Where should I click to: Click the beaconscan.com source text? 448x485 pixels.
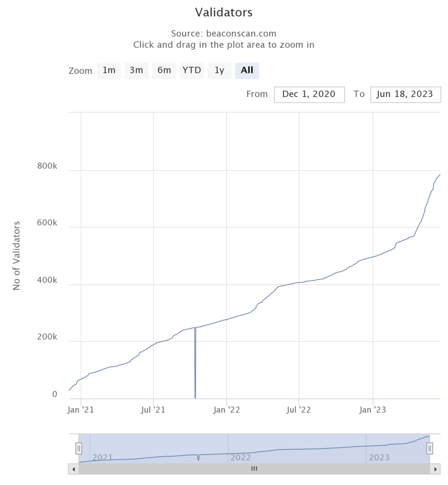tap(223, 33)
